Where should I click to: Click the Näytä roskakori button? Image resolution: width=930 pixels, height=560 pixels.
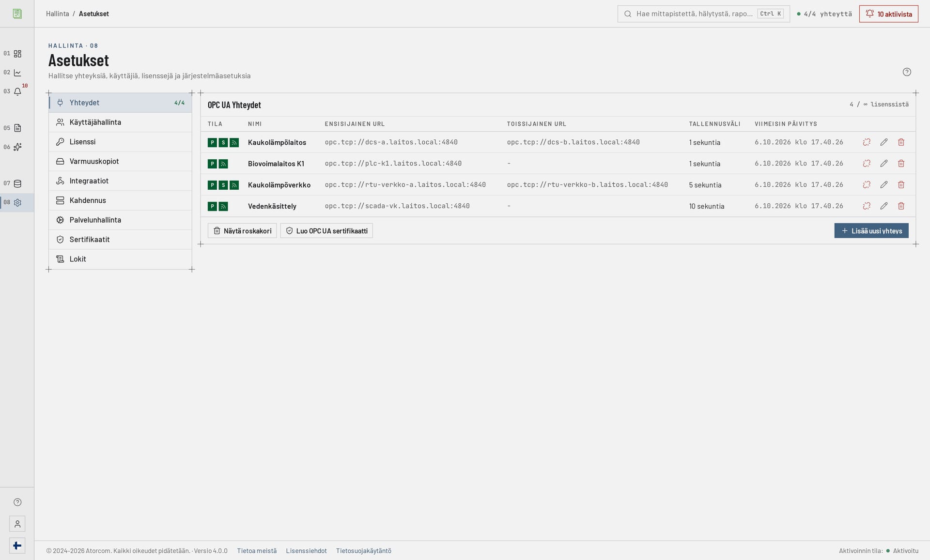click(x=242, y=231)
